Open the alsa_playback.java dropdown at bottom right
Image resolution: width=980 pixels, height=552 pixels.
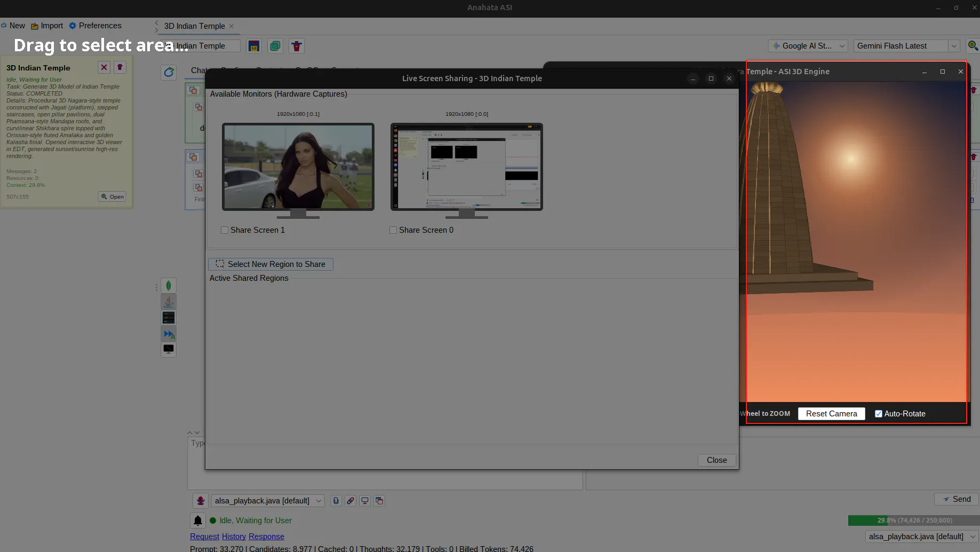(922, 537)
